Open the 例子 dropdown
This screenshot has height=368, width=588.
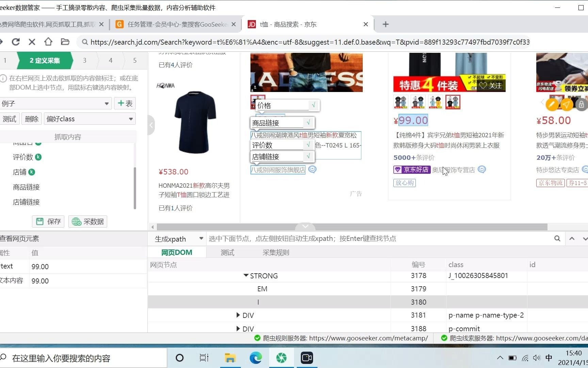click(x=56, y=103)
